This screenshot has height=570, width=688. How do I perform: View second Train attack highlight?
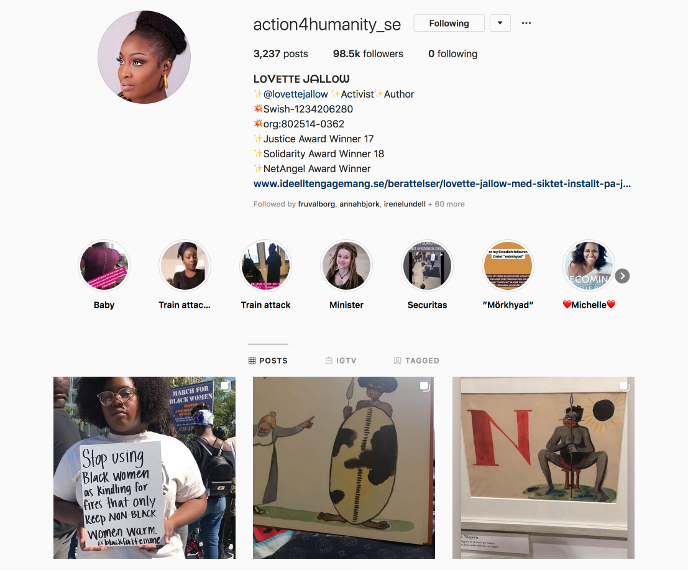click(265, 265)
